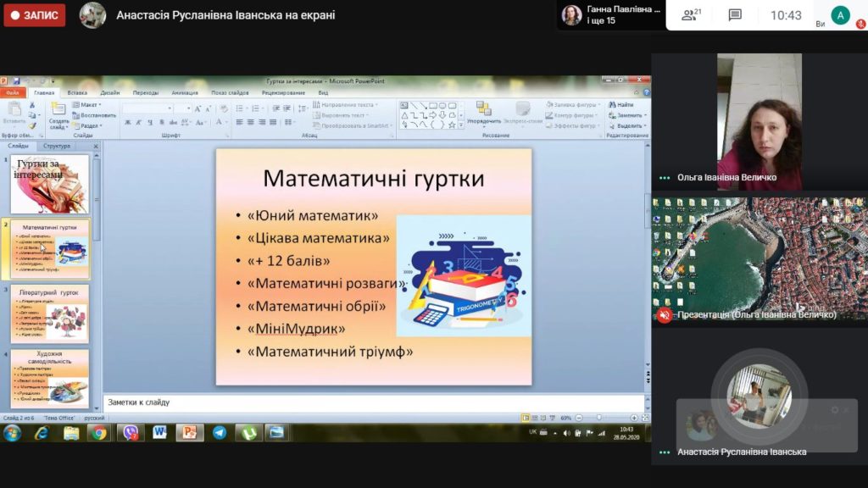Click the Cut scissors icon in ribbon
The width and height of the screenshot is (868, 488).
point(32,104)
